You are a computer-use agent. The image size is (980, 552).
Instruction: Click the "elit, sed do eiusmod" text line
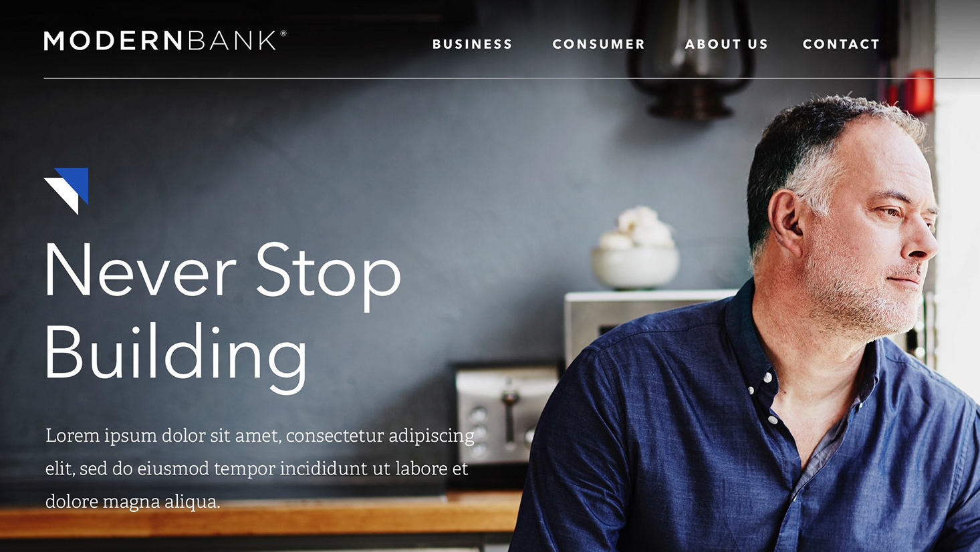[x=257, y=468]
